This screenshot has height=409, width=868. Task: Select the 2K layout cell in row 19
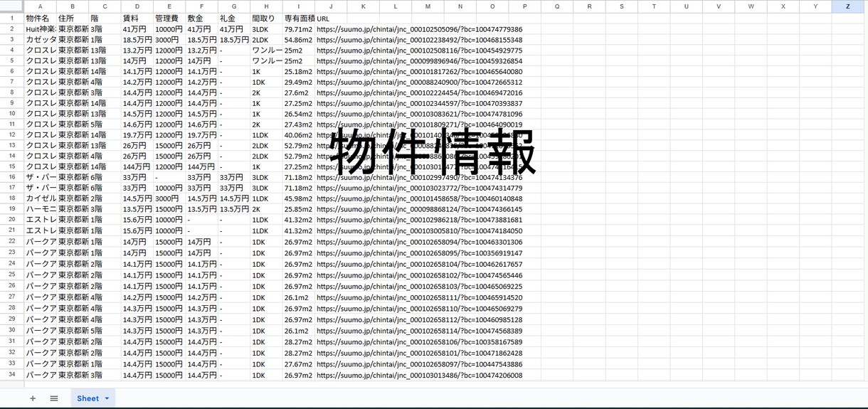tap(266, 209)
